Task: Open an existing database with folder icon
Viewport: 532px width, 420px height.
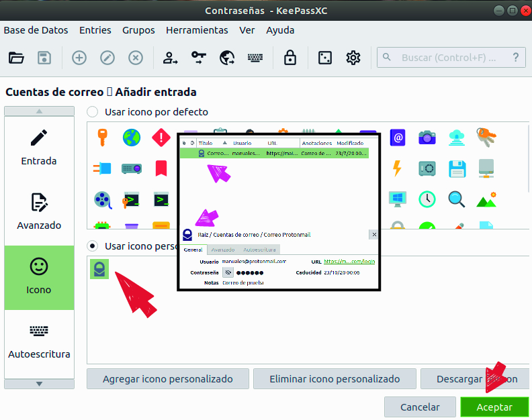Action: coord(16,58)
